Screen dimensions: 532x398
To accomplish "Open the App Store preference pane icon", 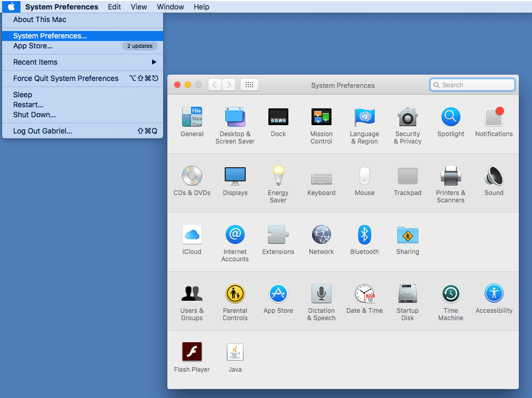I will [x=278, y=299].
